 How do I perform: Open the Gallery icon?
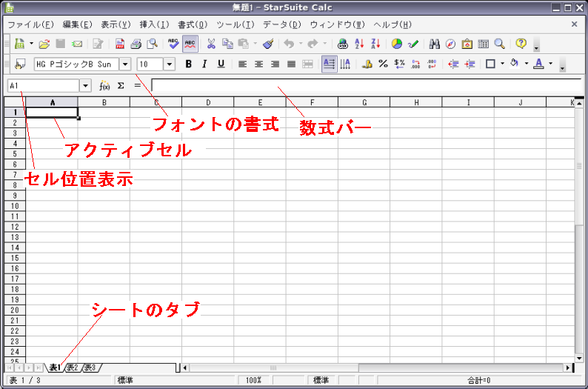pyautogui.click(x=467, y=44)
